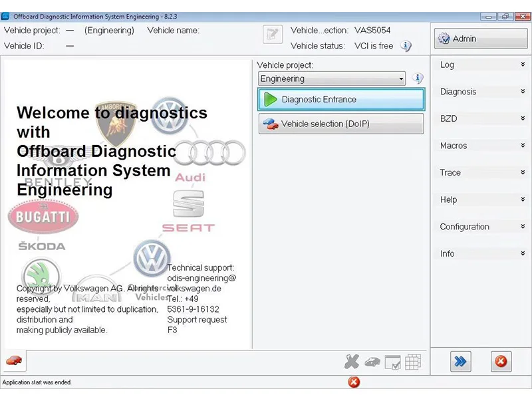Image resolution: width=532 pixels, height=399 pixels.
Task: Click the '(Engineering)' header label
Action: point(109,30)
